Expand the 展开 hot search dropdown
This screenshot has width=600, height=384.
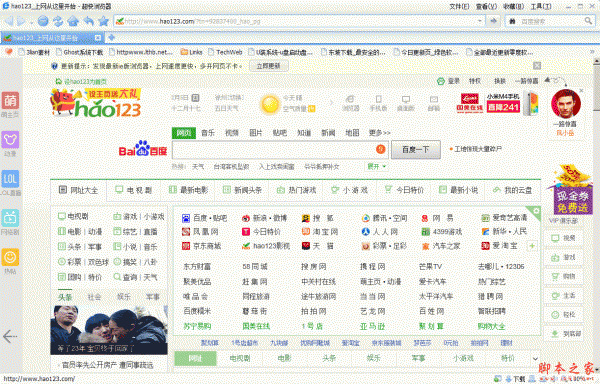click(x=377, y=167)
